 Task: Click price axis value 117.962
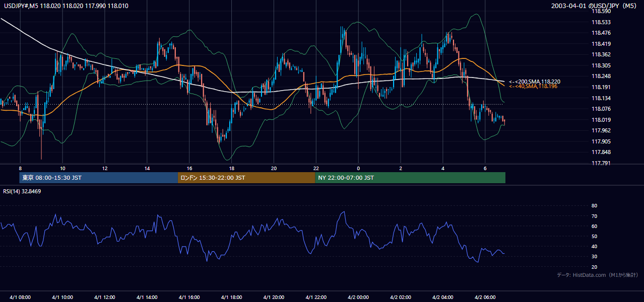pos(601,130)
